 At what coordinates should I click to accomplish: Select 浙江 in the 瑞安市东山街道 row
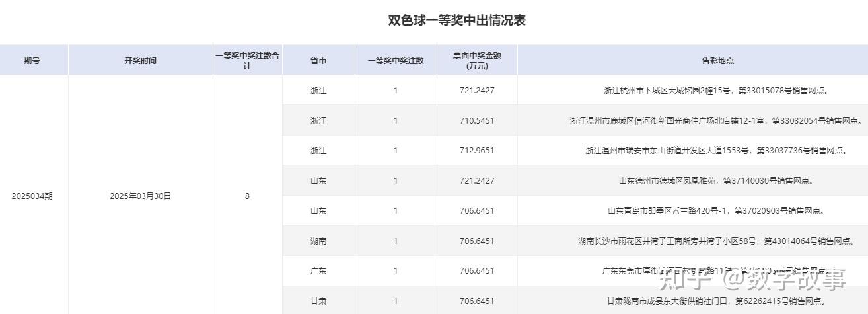318,151
